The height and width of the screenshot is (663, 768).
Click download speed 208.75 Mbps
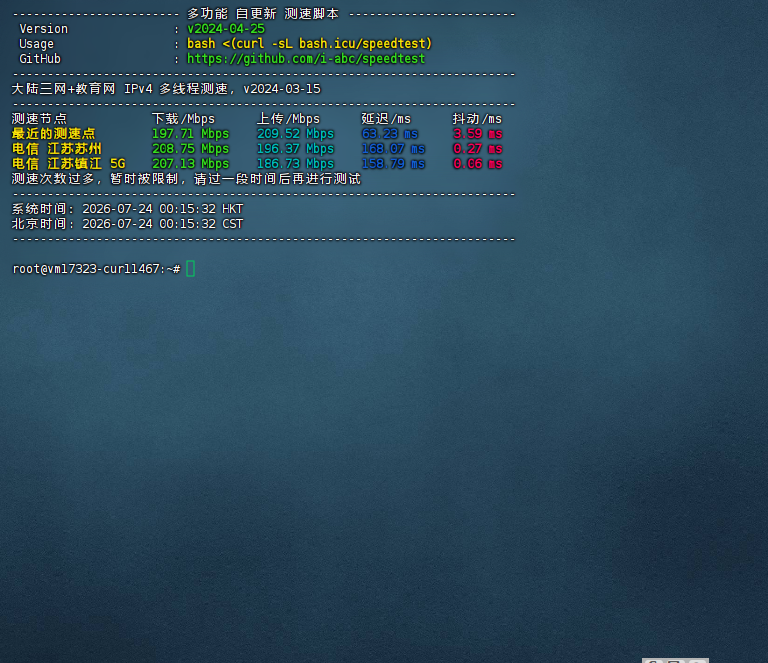click(x=191, y=148)
